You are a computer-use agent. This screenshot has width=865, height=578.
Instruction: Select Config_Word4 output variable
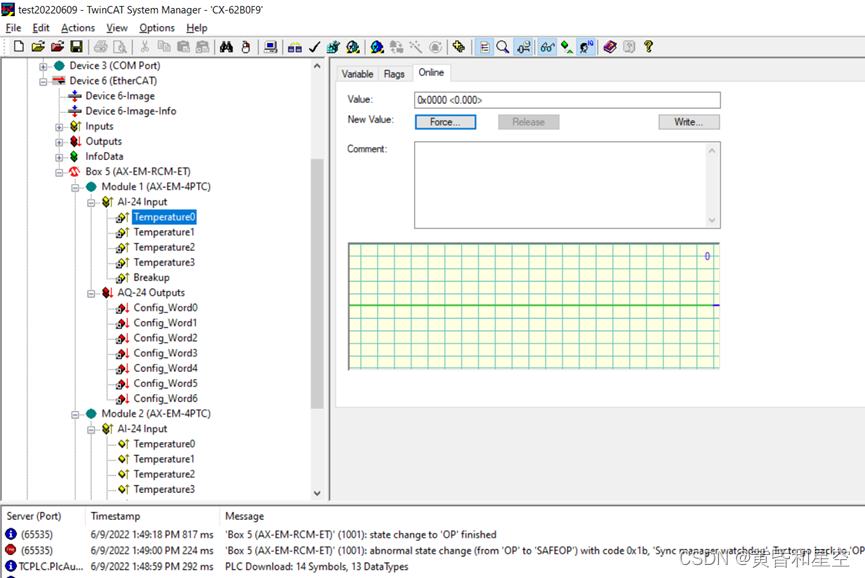[165, 368]
